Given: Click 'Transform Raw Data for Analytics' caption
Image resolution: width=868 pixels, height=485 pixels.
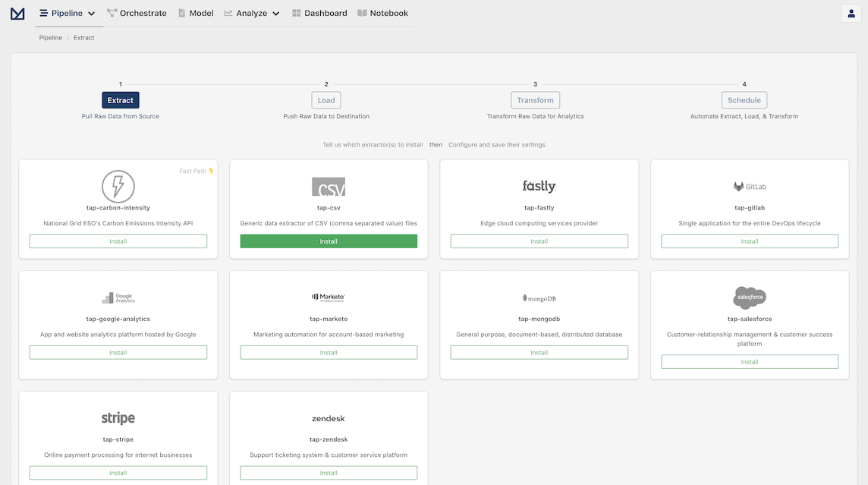Looking at the screenshot, I should point(536,116).
